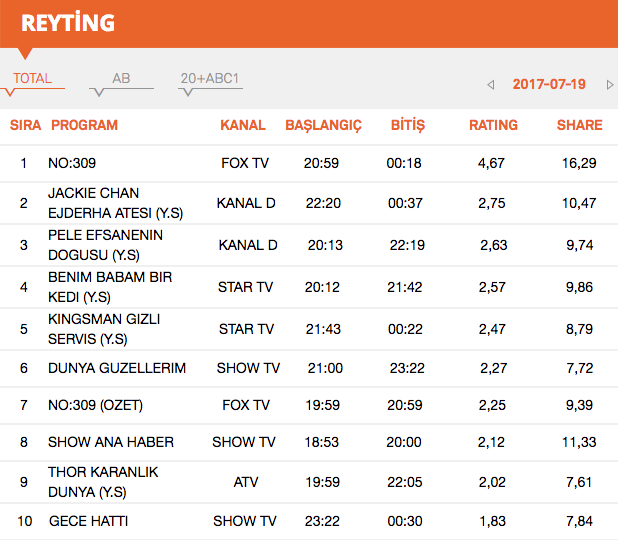
Task: Switch to the AB ratings tab
Action: pos(121,79)
